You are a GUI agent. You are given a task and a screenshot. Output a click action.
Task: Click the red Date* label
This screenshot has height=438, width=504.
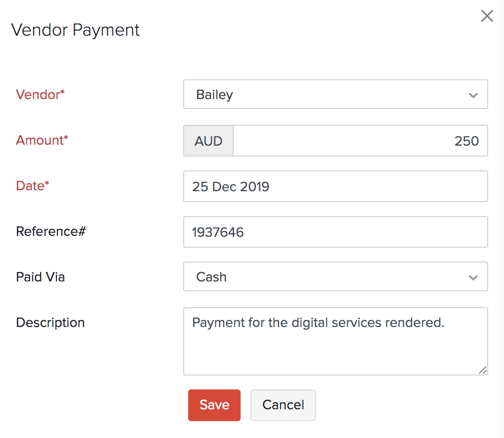click(33, 186)
